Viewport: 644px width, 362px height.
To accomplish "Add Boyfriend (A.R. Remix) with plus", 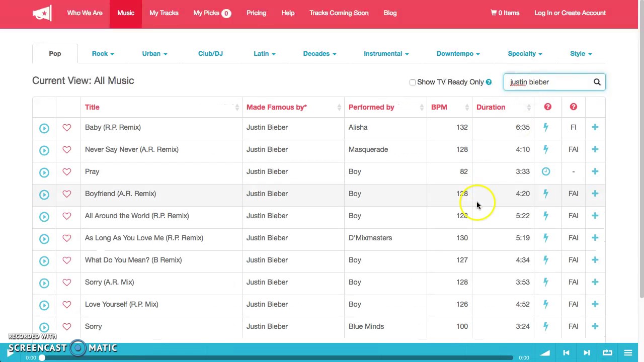I will point(595,194).
